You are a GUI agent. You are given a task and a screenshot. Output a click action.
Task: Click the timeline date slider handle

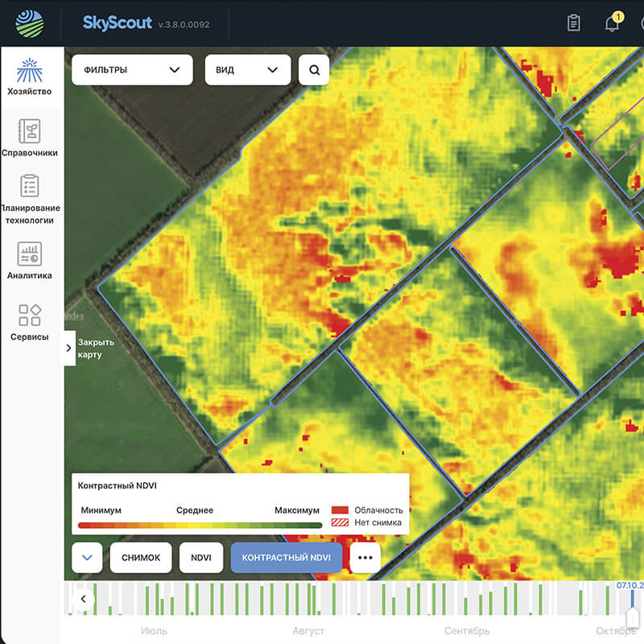[x=634, y=616]
